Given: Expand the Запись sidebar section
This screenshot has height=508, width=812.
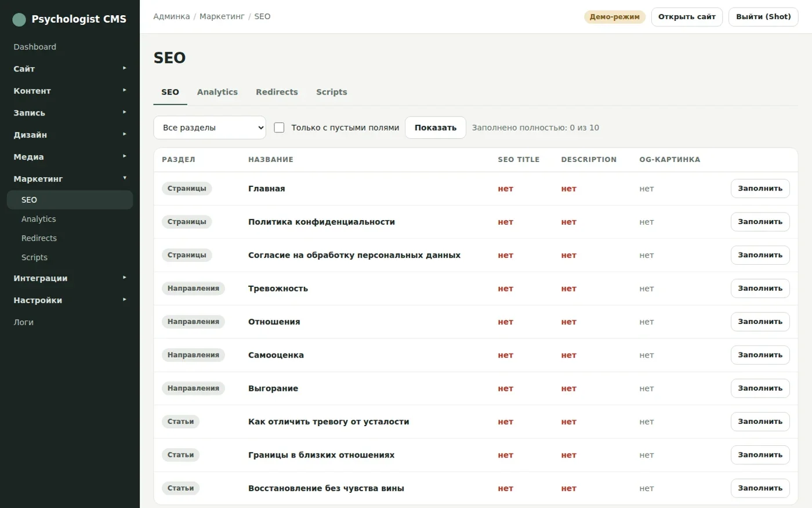Looking at the screenshot, I should (70, 113).
